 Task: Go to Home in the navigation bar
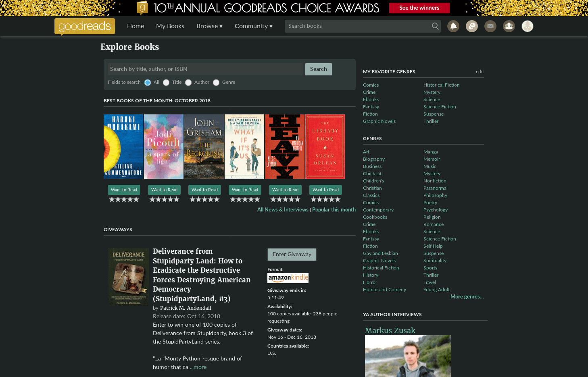136,26
